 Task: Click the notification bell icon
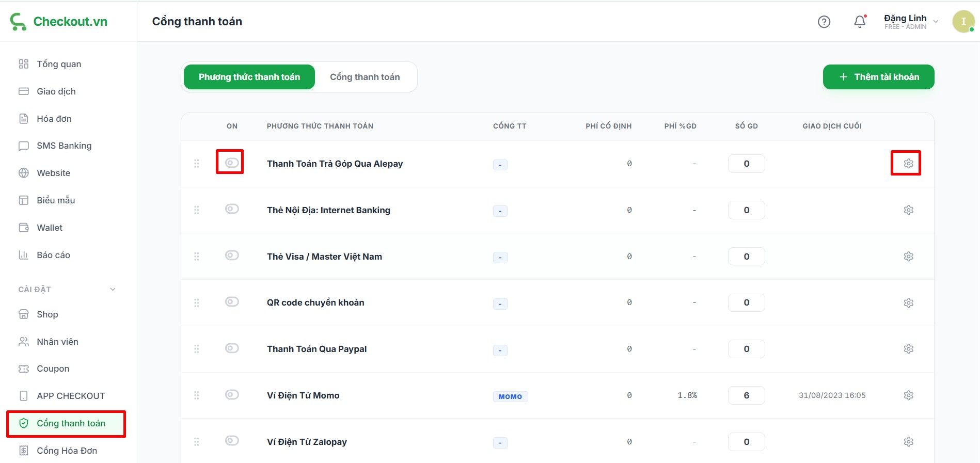[860, 22]
